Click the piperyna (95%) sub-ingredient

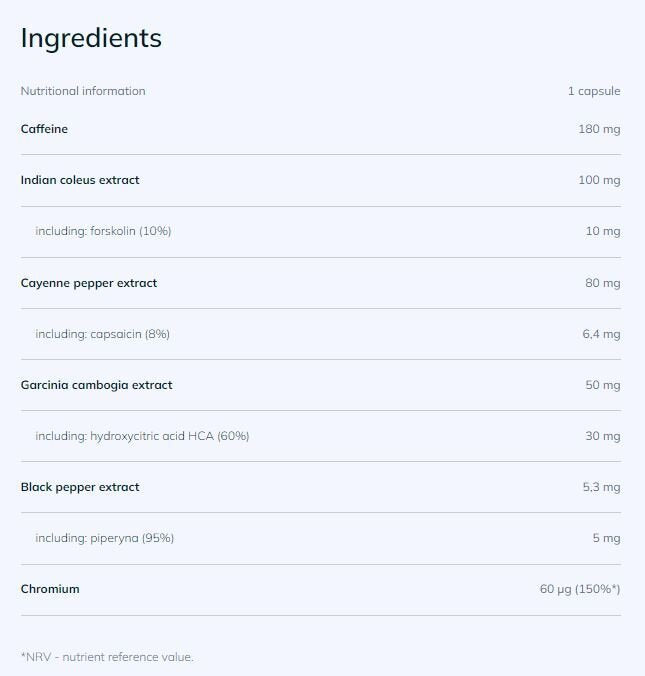pos(104,538)
